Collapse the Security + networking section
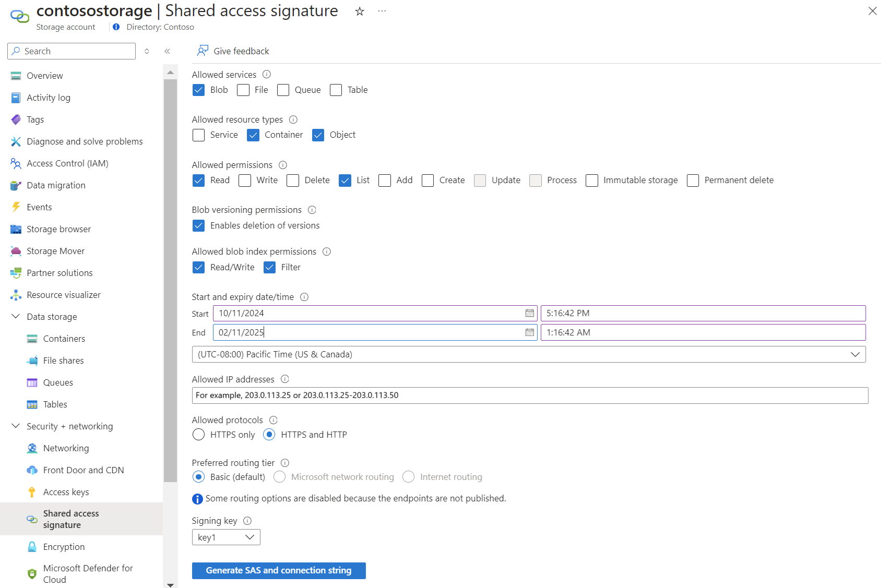881x588 pixels. [x=15, y=426]
